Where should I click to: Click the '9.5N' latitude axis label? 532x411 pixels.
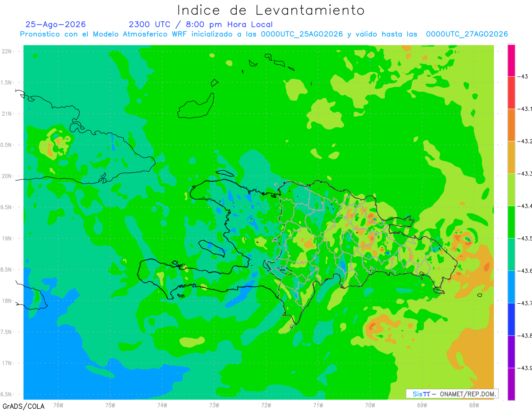tap(7, 207)
